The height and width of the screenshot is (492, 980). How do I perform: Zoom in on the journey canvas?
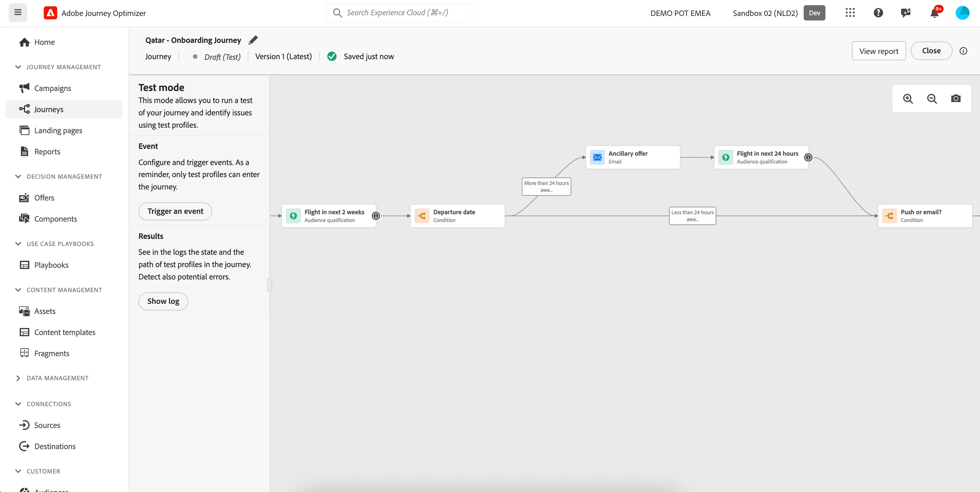tap(908, 99)
